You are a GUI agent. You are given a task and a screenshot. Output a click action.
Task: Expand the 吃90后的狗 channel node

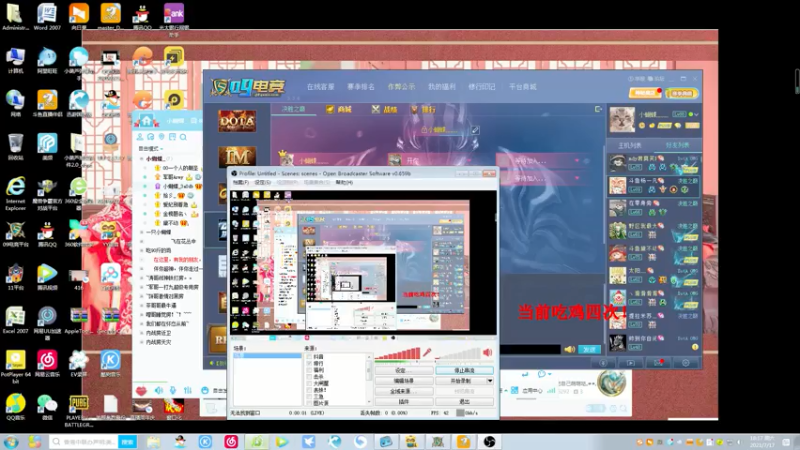[x=142, y=251]
